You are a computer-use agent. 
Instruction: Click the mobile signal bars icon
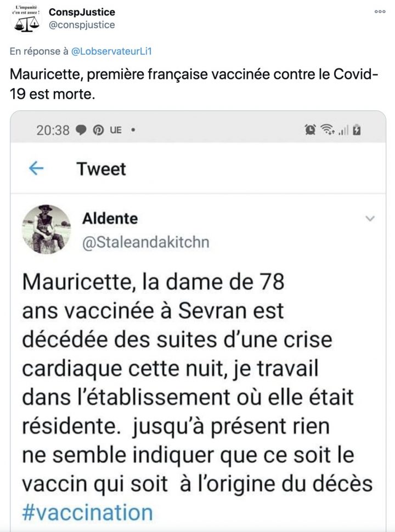tap(344, 131)
